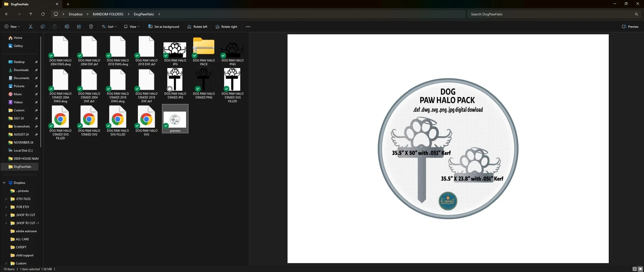This screenshot has height=272, width=644.
Task: Collapse the Dropbox tree node
Action: click(4, 183)
